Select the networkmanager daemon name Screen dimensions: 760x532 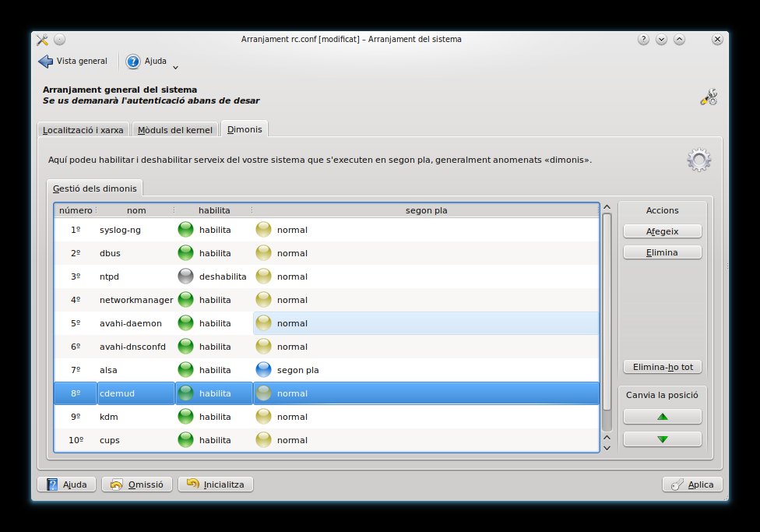point(136,300)
